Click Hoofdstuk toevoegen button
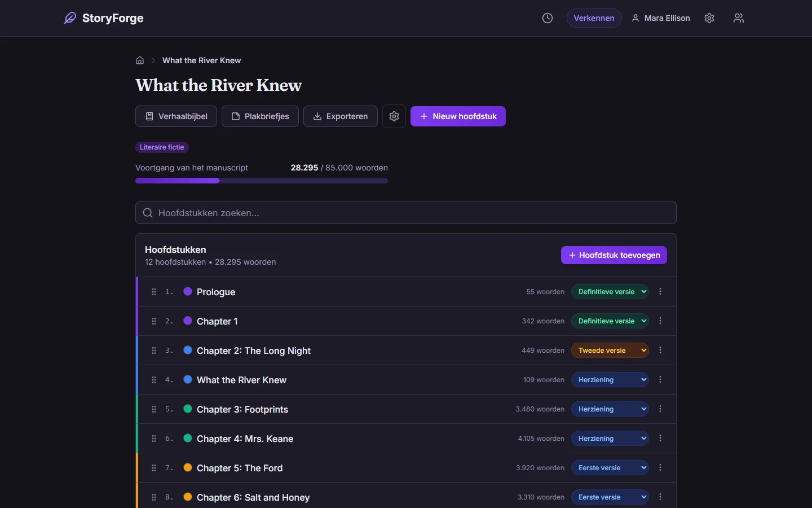This screenshot has width=812, height=508. 614,255
